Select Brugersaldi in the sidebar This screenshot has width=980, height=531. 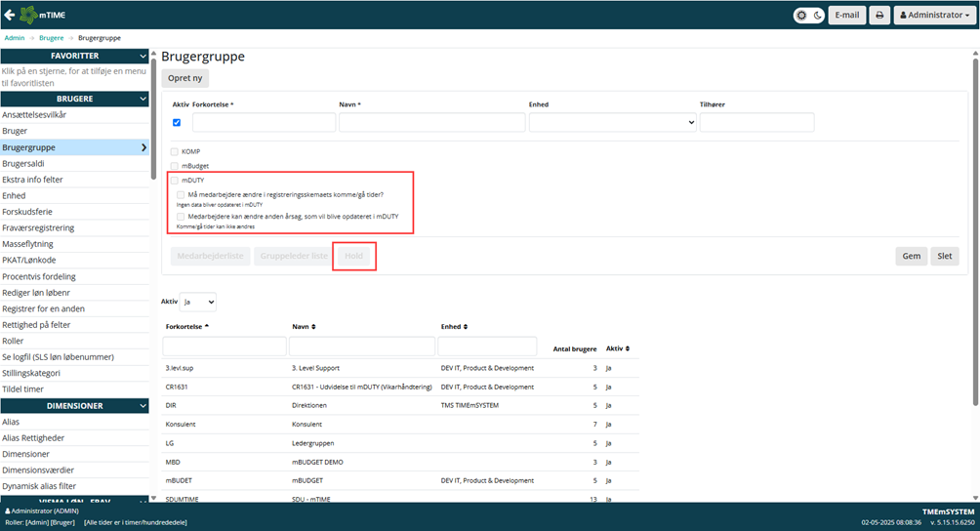(22, 164)
